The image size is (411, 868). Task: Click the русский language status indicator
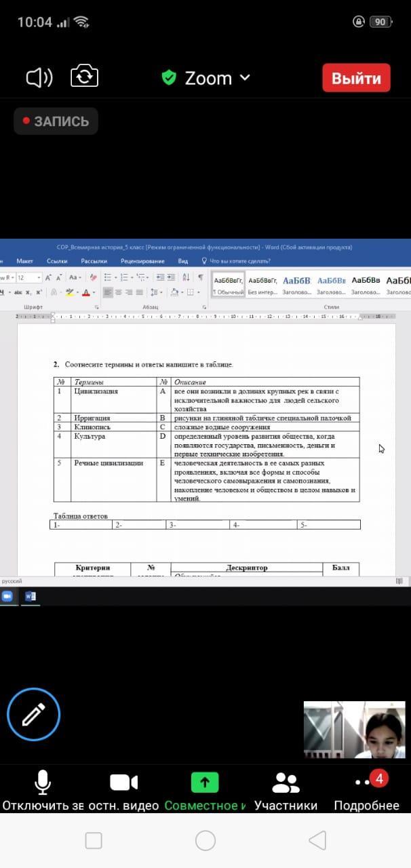pos(12,581)
